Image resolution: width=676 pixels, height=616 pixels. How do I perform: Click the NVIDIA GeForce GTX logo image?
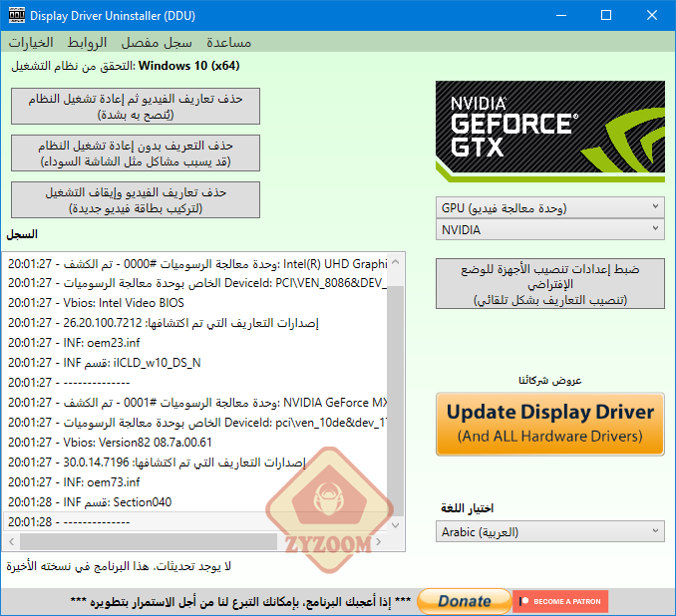pos(550,131)
